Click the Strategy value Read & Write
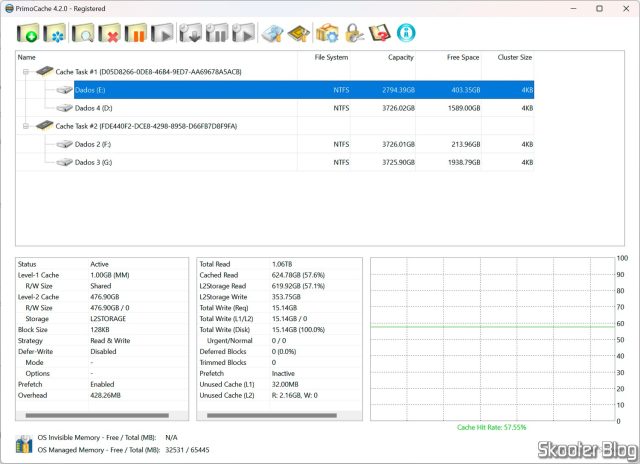This screenshot has width=640, height=464. tap(110, 341)
